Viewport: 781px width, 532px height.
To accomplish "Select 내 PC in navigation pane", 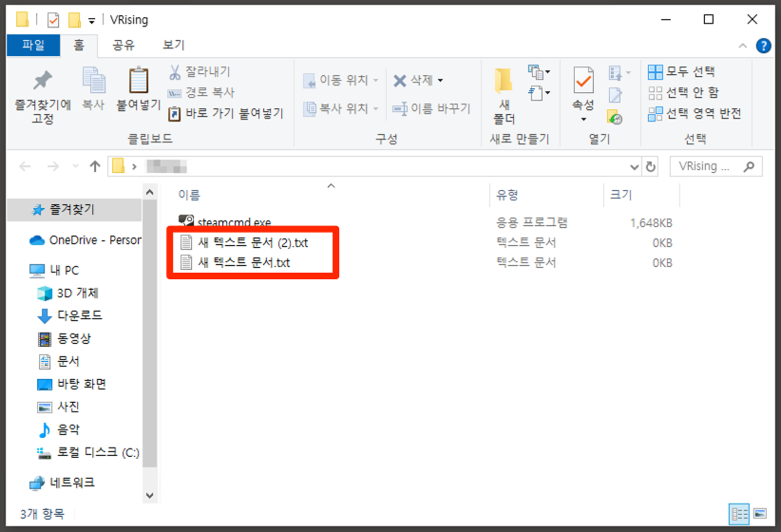I will coord(54,271).
